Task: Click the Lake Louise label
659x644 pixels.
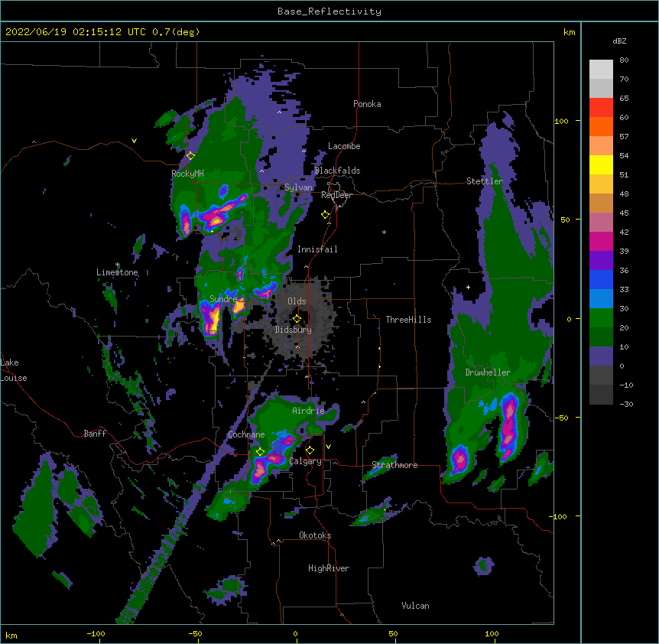Action: point(14,370)
